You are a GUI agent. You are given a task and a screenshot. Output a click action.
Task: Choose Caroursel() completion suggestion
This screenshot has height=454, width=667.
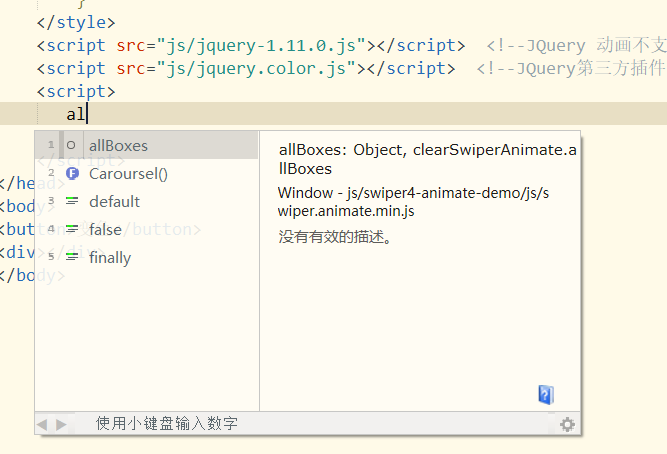128,174
